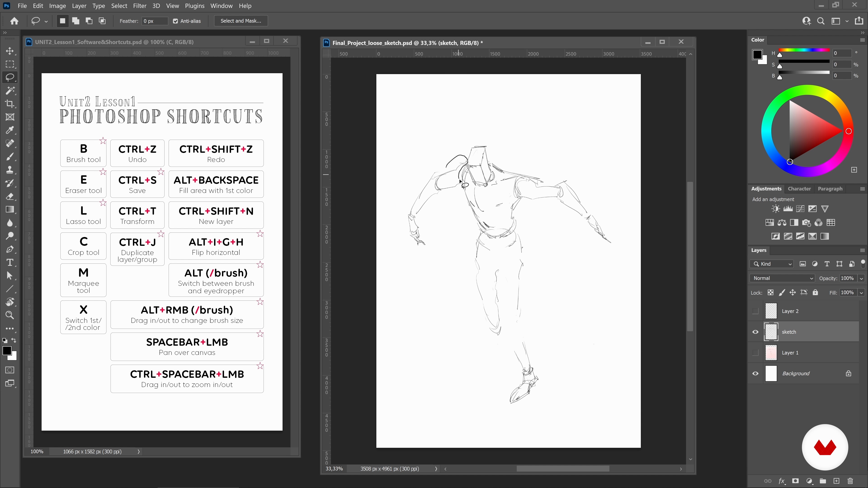Select the Rectangular Marquee tool

10,64
